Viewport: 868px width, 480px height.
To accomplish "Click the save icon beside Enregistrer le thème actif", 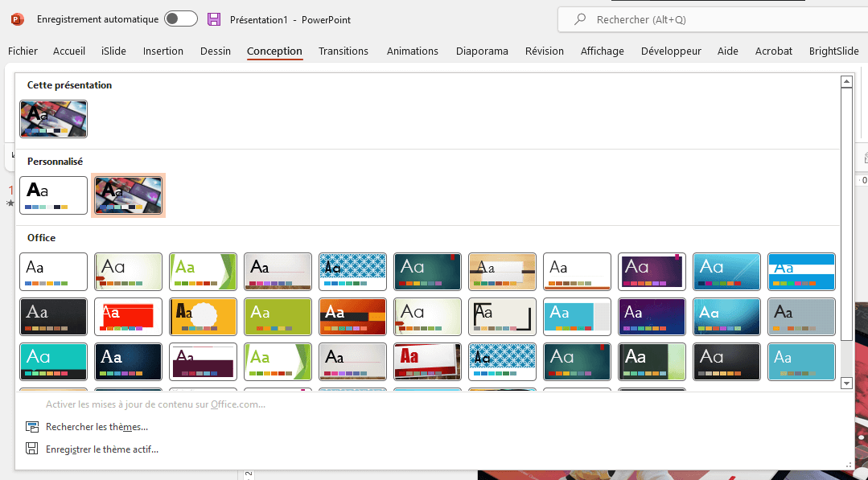I will (x=32, y=448).
